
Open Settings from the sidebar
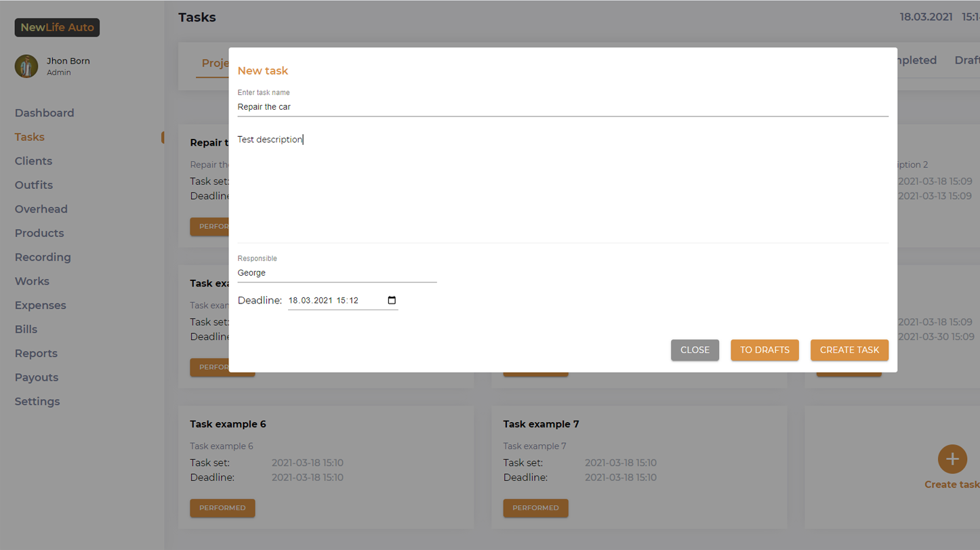point(37,402)
